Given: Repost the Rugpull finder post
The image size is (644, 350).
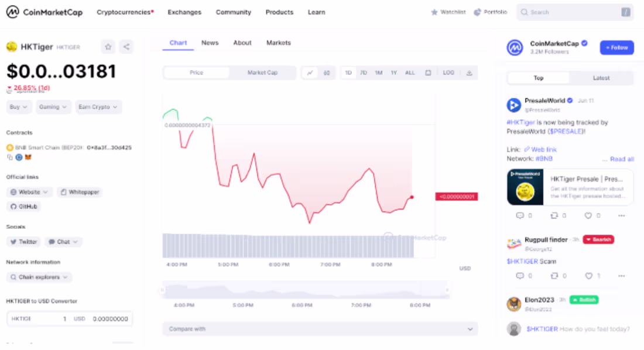Looking at the screenshot, I should [554, 276].
